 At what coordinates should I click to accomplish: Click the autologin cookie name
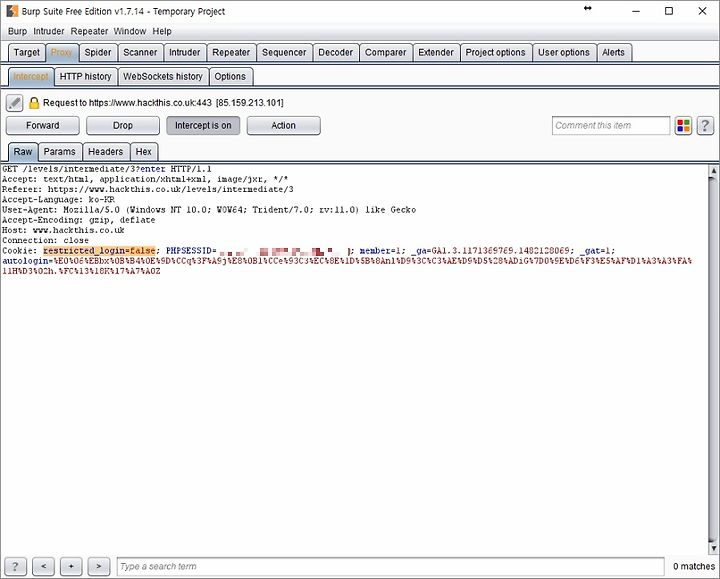tap(26, 261)
